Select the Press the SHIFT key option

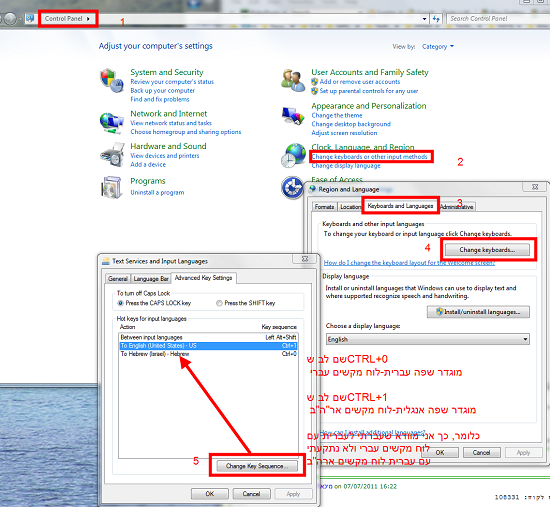tap(219, 303)
